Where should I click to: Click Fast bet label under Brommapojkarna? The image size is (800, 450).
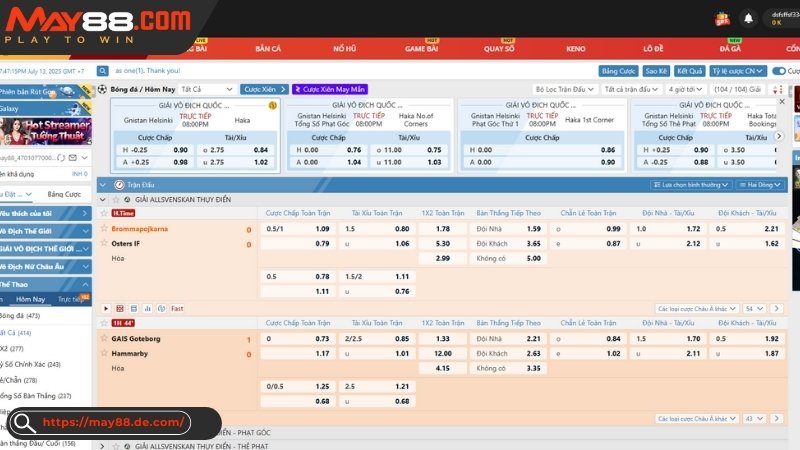(177, 308)
